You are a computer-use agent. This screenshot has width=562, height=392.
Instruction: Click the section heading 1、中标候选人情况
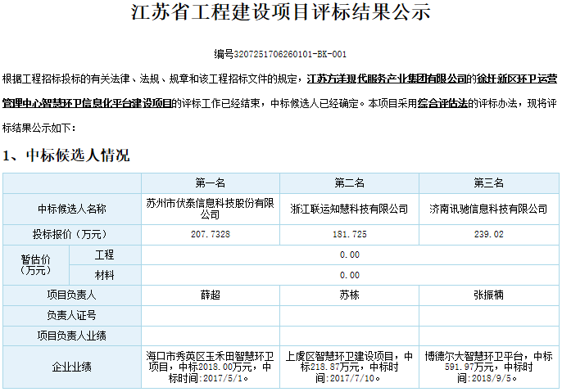[x=66, y=155]
